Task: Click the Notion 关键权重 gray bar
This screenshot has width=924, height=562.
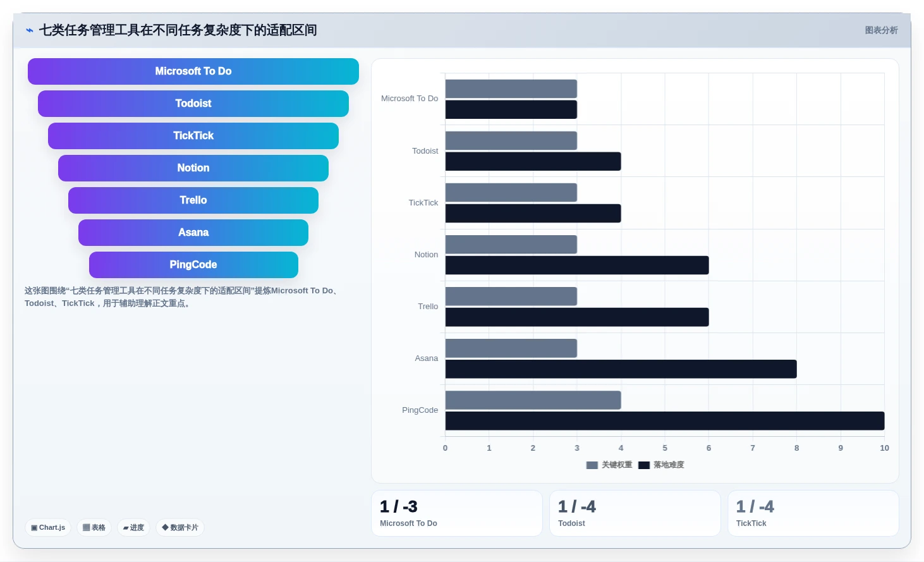Action: (x=511, y=245)
